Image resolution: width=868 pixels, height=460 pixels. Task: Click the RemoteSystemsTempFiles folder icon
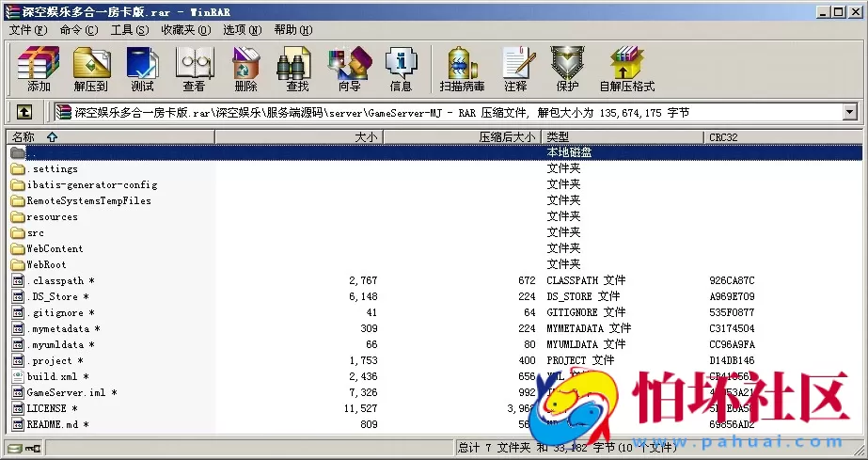pos(18,201)
